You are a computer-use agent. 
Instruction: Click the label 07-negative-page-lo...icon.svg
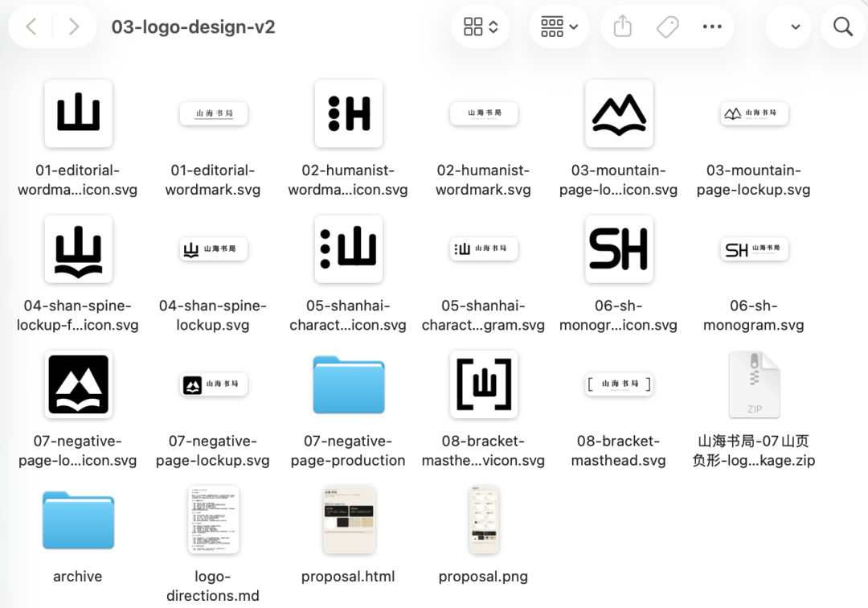pyautogui.click(x=77, y=450)
